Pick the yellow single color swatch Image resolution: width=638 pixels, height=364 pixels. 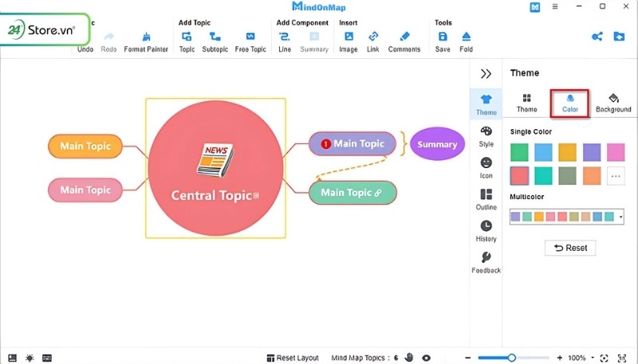click(567, 152)
